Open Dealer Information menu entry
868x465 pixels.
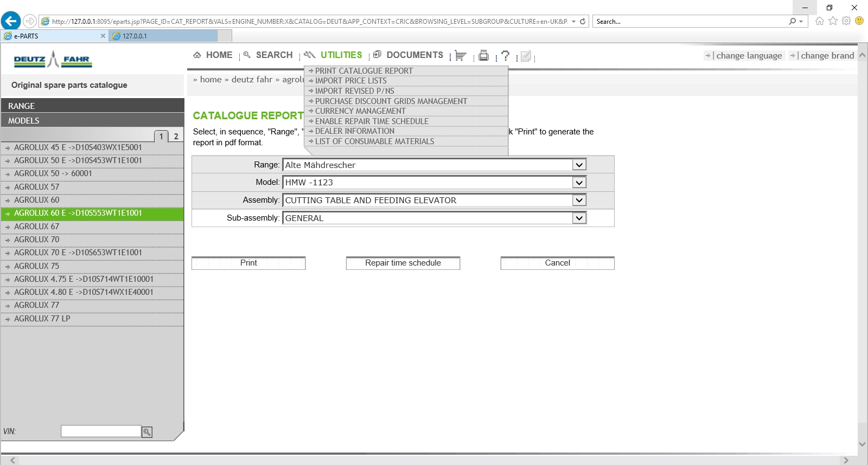355,131
